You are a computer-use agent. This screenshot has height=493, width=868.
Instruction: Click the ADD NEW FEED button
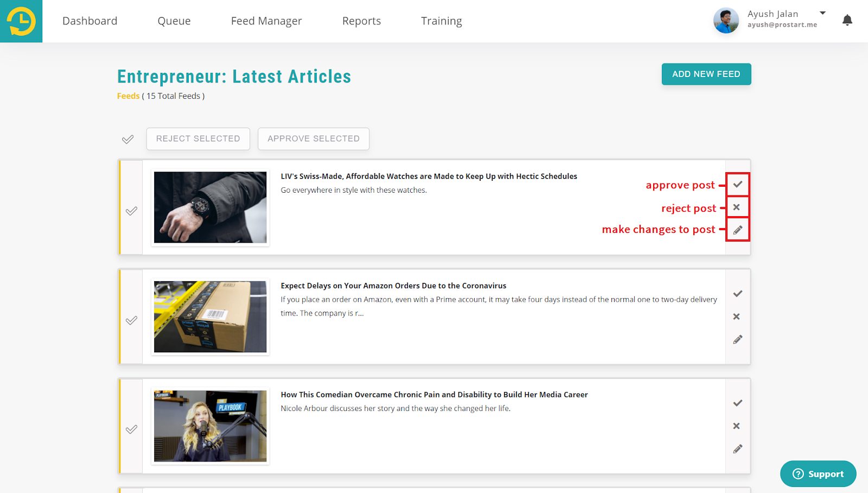point(706,74)
